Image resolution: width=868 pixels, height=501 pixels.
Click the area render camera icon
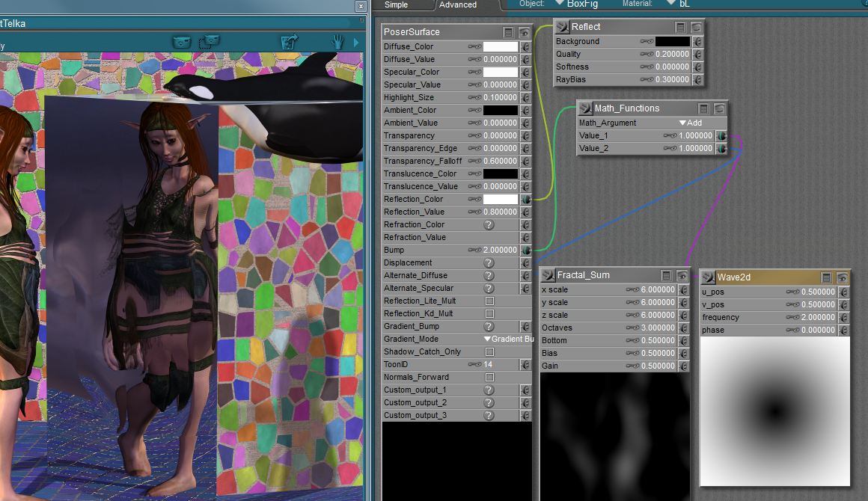click(210, 42)
